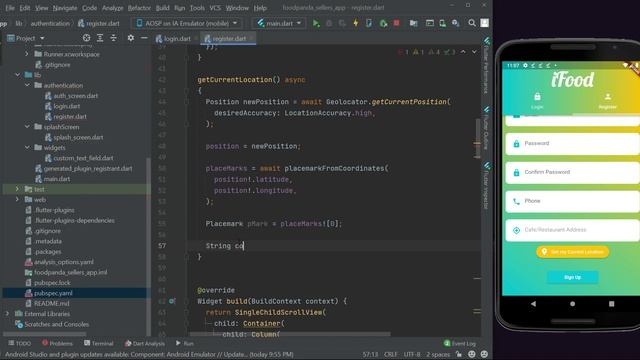Expand the test folder
The height and width of the screenshot is (360, 640).
click(18, 189)
